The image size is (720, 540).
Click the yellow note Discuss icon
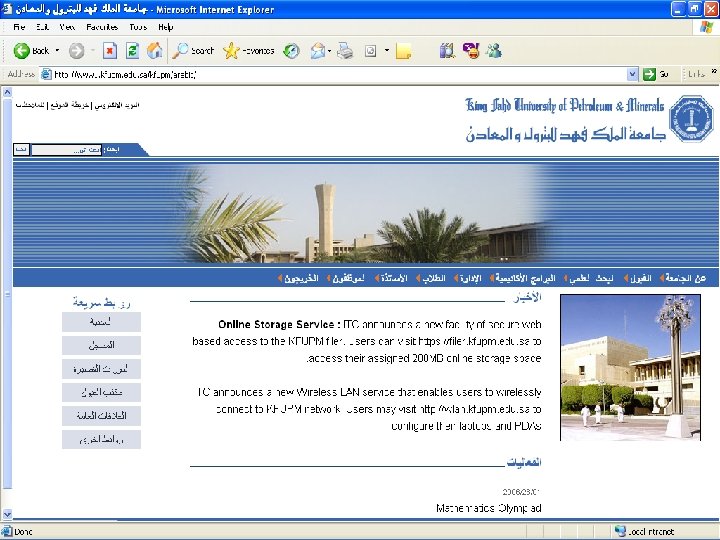(x=403, y=51)
